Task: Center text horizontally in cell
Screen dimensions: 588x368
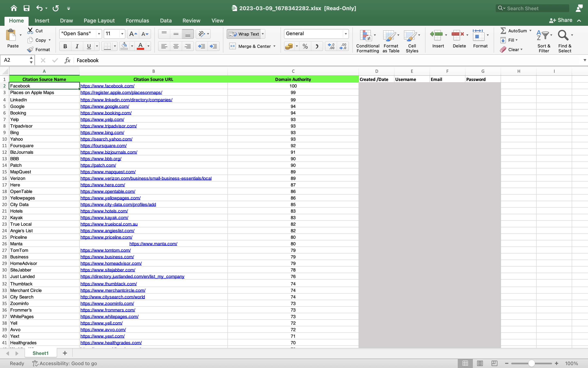Action: tap(176, 46)
